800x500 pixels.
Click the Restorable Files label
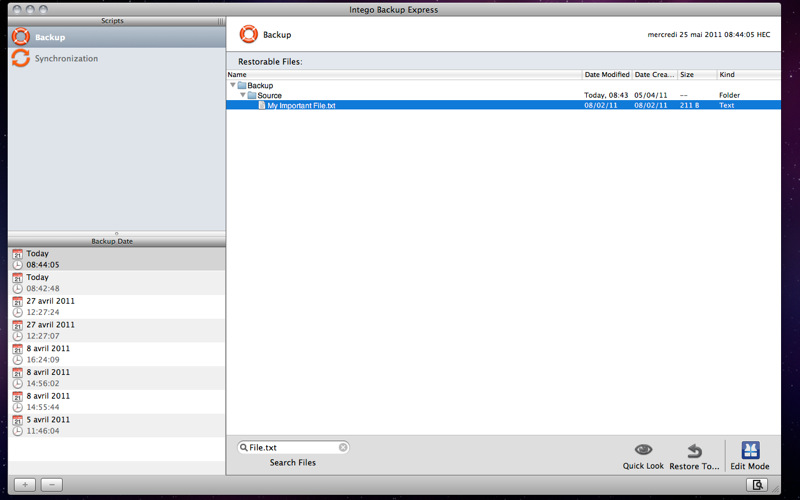tap(270, 62)
